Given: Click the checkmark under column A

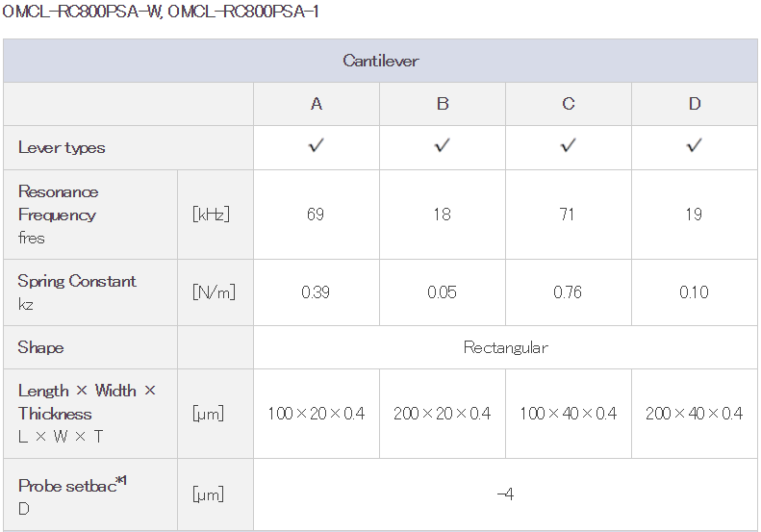Looking at the screenshot, I should click(x=316, y=145).
